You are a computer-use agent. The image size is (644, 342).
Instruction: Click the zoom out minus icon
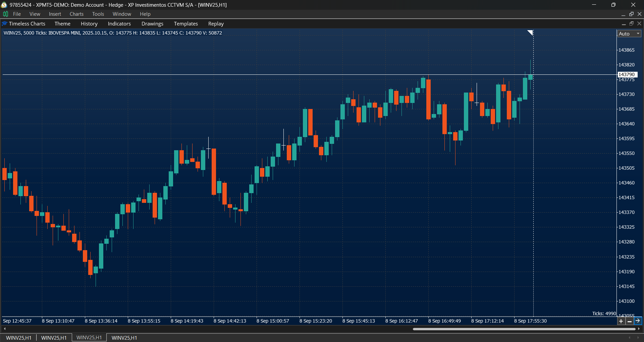[x=630, y=321]
